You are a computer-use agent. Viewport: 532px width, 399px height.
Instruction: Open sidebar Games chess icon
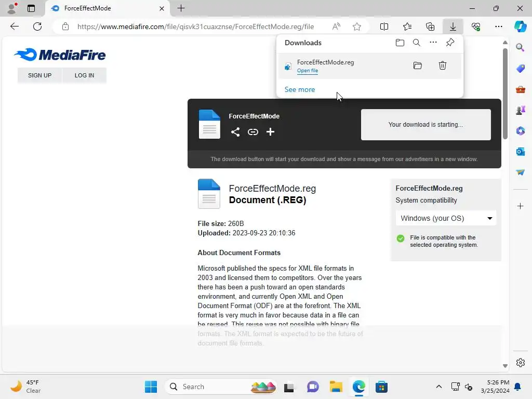(520, 110)
